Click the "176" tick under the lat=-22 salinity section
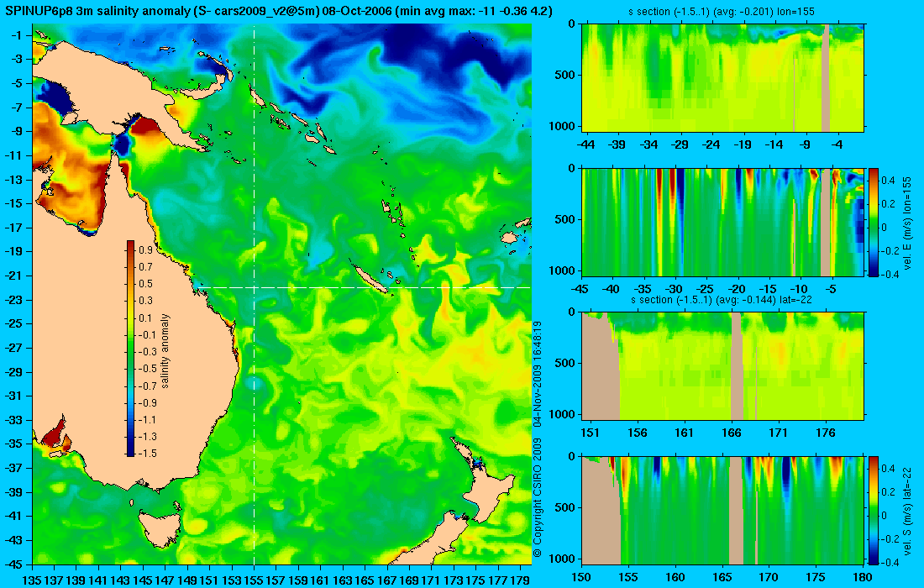This screenshot has height=588, width=924. coord(826,433)
